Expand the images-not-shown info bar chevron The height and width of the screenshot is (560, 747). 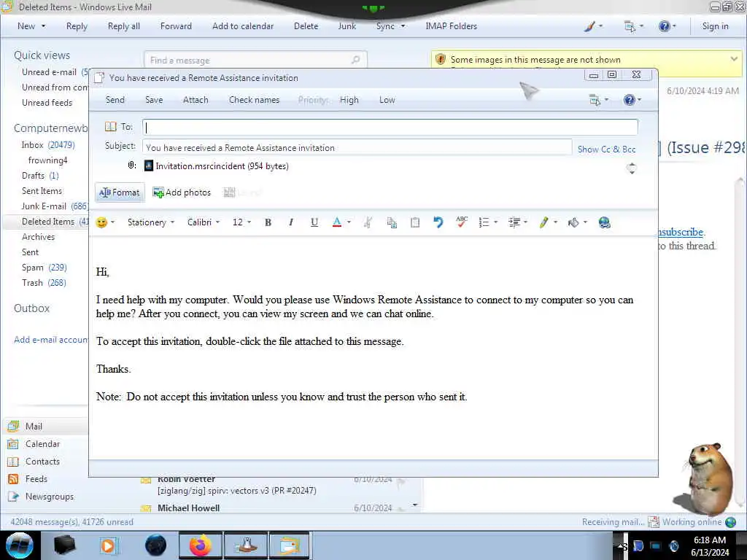[734, 59]
